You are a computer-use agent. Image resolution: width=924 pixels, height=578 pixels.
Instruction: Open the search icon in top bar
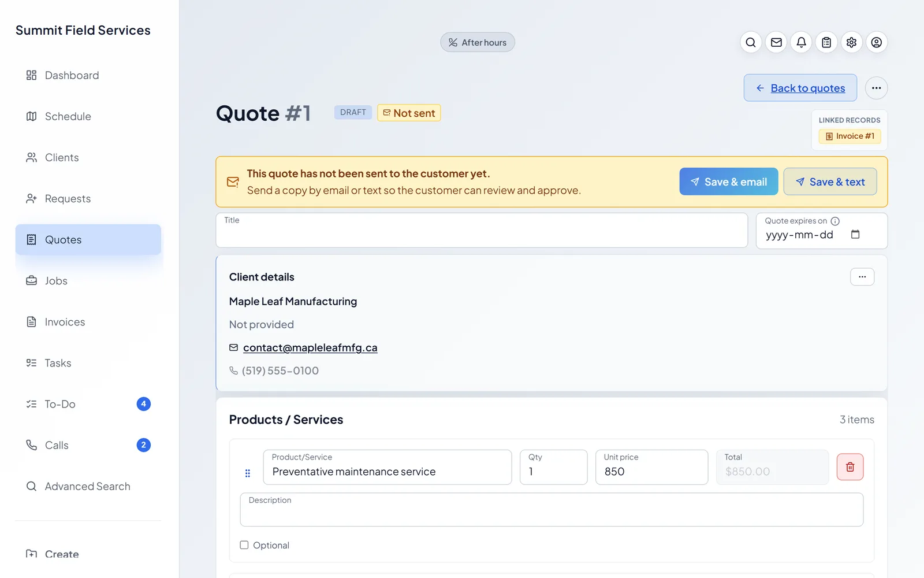pos(751,42)
